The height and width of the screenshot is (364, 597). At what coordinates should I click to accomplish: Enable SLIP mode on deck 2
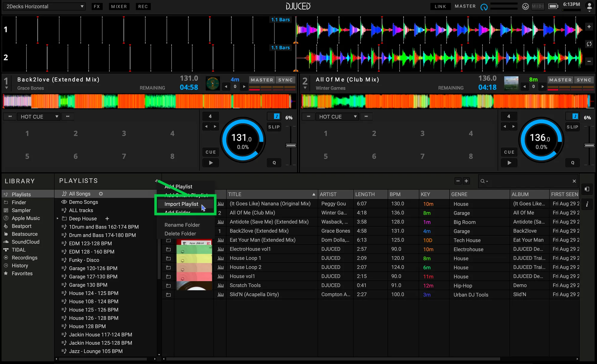coord(572,127)
